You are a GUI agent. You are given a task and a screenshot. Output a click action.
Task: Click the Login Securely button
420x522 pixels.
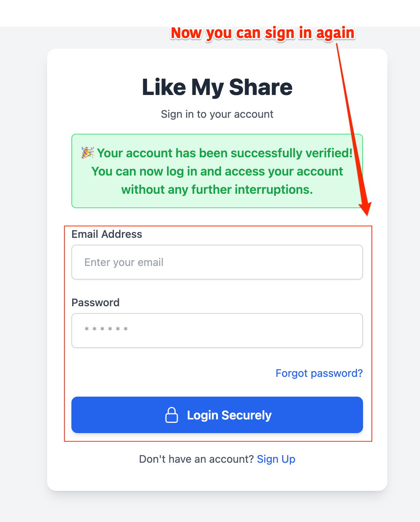pos(217,415)
